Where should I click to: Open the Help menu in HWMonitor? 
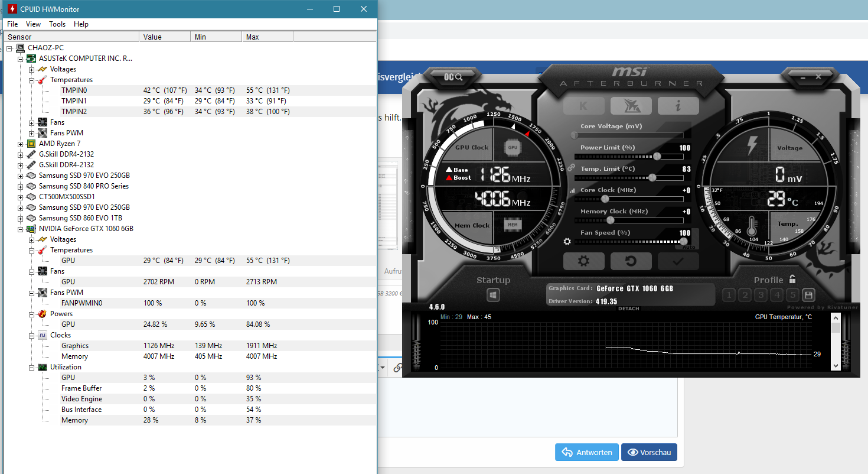pos(81,24)
